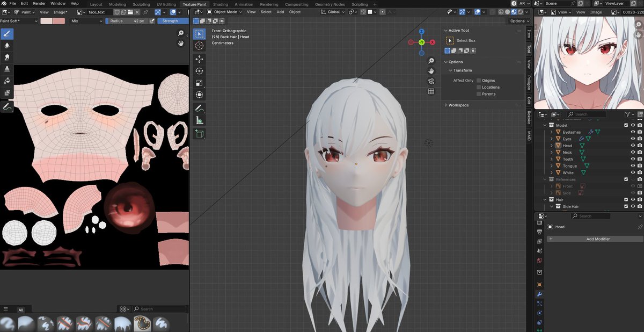Image resolution: width=644 pixels, height=332 pixels.
Task: Open the Global orientation dropdown
Action: (333, 12)
